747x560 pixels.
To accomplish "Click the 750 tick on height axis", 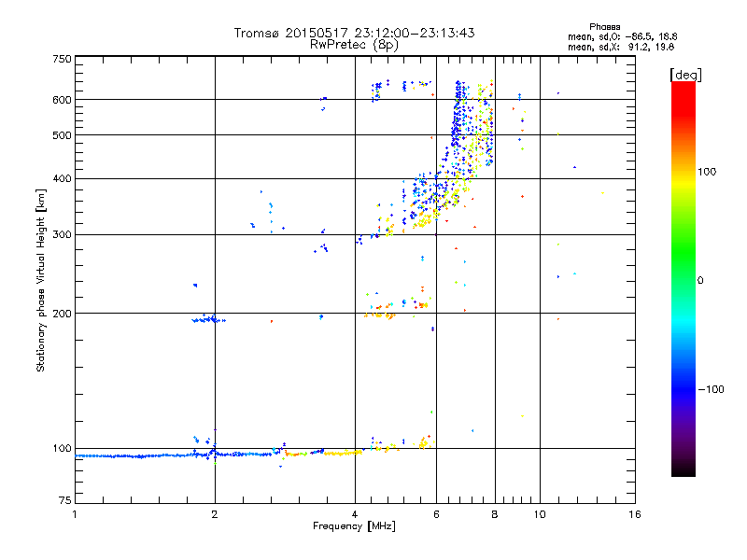I will click(x=62, y=58).
